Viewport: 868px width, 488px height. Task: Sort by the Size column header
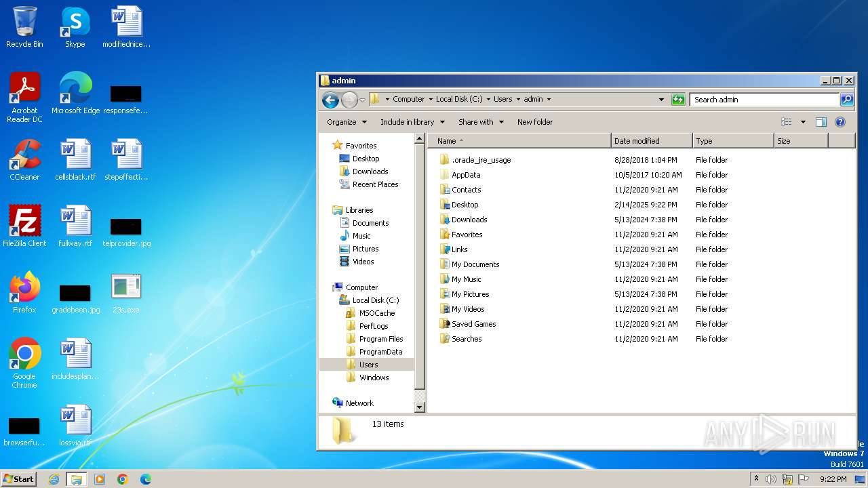coord(801,141)
